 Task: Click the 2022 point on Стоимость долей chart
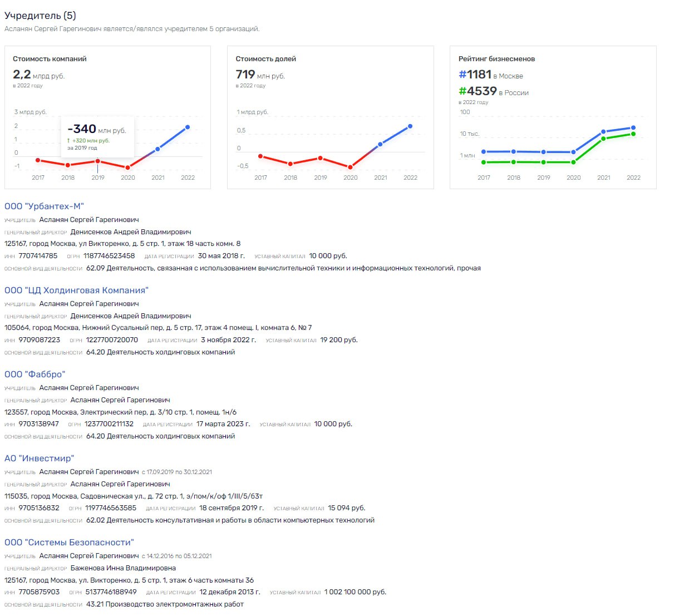(x=410, y=126)
